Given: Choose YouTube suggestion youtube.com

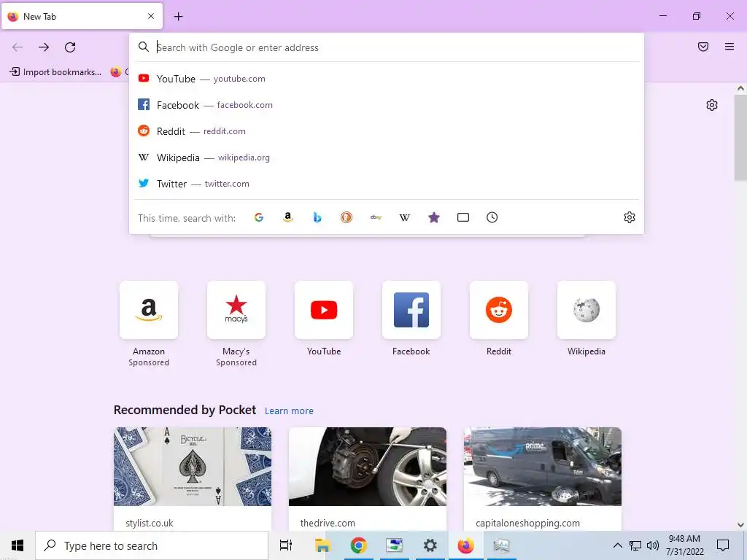Looking at the screenshot, I should coord(387,79).
